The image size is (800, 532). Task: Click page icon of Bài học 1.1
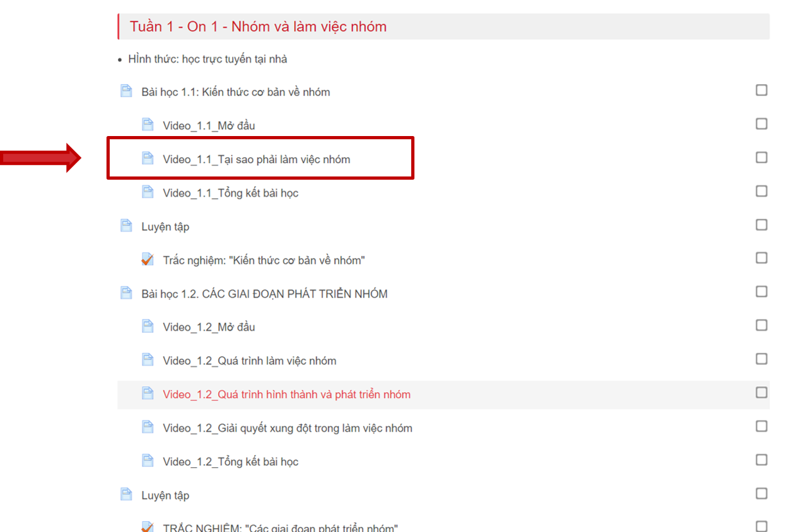[x=126, y=91]
